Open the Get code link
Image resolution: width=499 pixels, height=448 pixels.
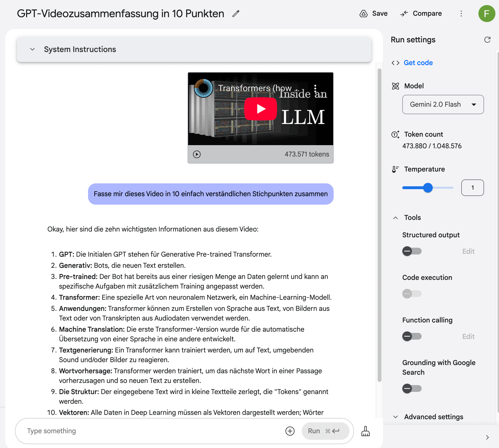[x=418, y=63]
